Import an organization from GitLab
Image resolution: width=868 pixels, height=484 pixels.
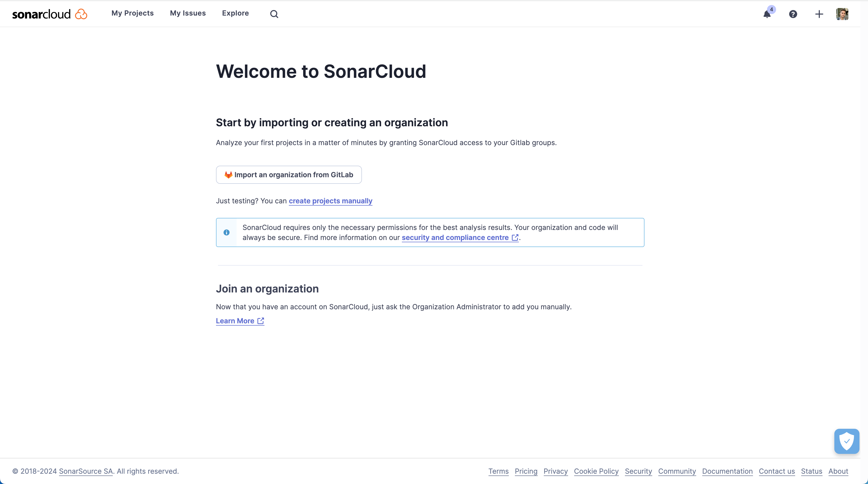click(x=289, y=174)
